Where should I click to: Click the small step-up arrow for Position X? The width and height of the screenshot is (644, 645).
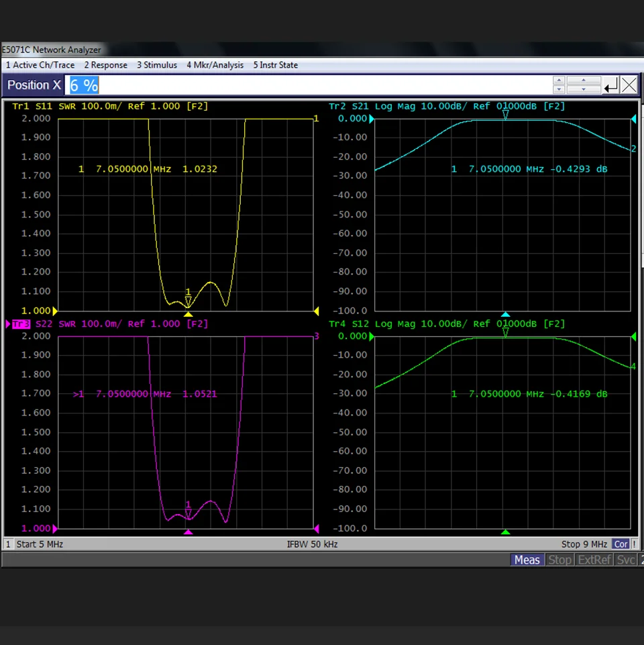[x=558, y=81]
